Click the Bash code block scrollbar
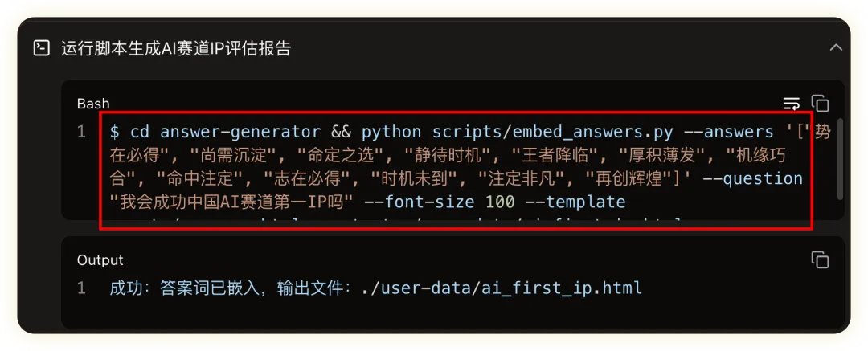 click(840, 157)
